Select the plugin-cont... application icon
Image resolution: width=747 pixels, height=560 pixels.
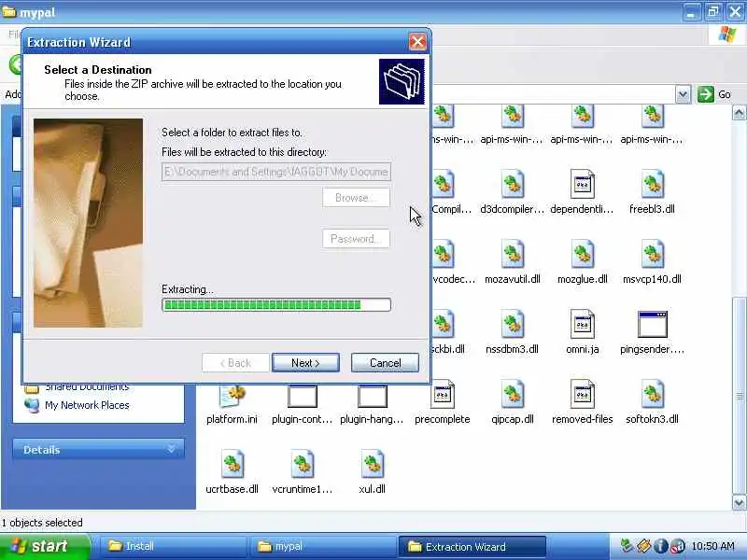[x=302, y=396]
